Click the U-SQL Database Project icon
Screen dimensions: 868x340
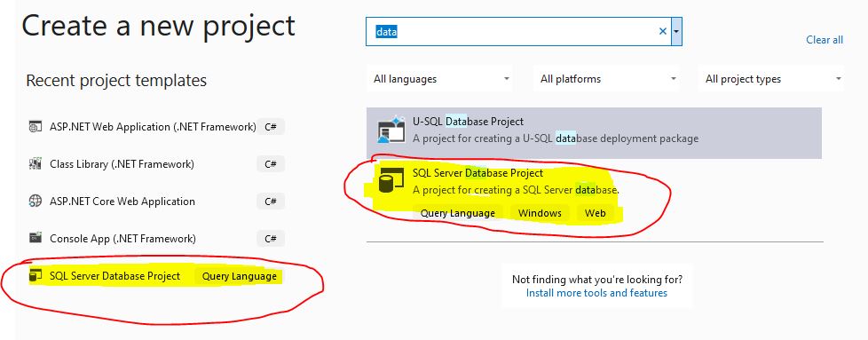click(391, 130)
